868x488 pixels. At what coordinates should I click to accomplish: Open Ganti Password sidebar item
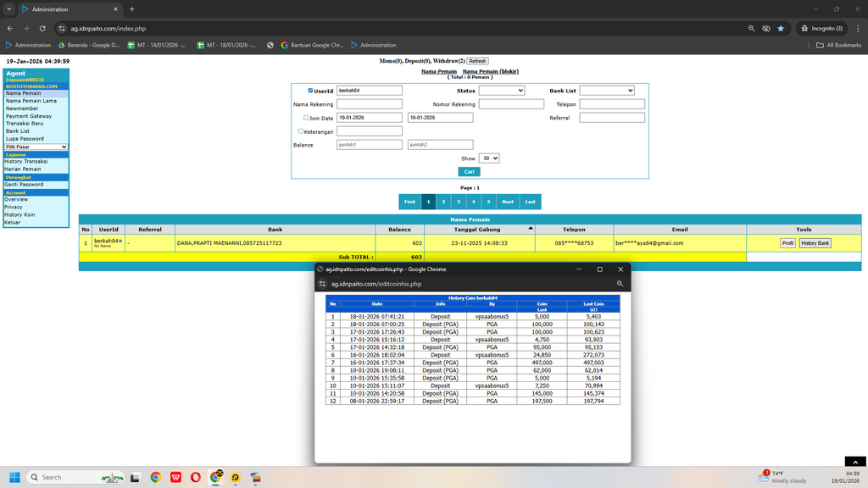coord(24,184)
